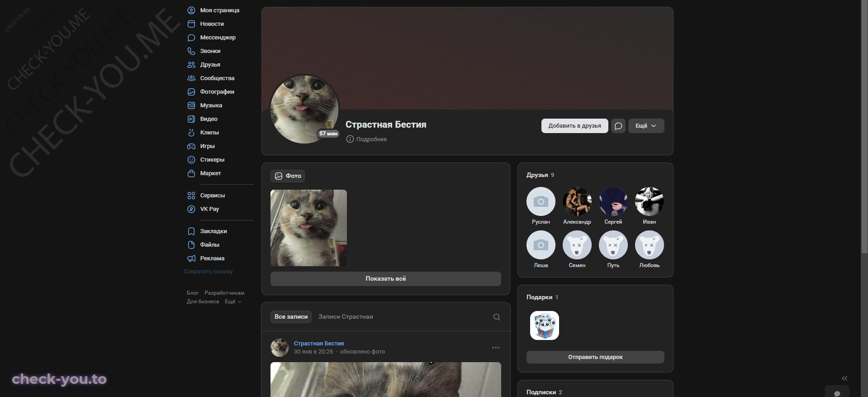Screen dimensions: 868x397
Task: Click the gift box thumbnail in Подарки
Action: [x=545, y=325]
